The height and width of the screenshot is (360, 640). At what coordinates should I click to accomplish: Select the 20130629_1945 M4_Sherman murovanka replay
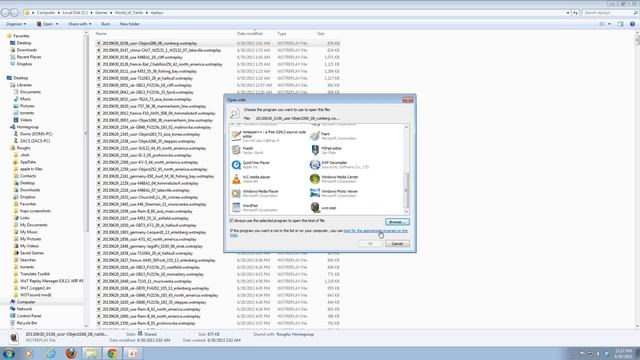tap(154, 204)
